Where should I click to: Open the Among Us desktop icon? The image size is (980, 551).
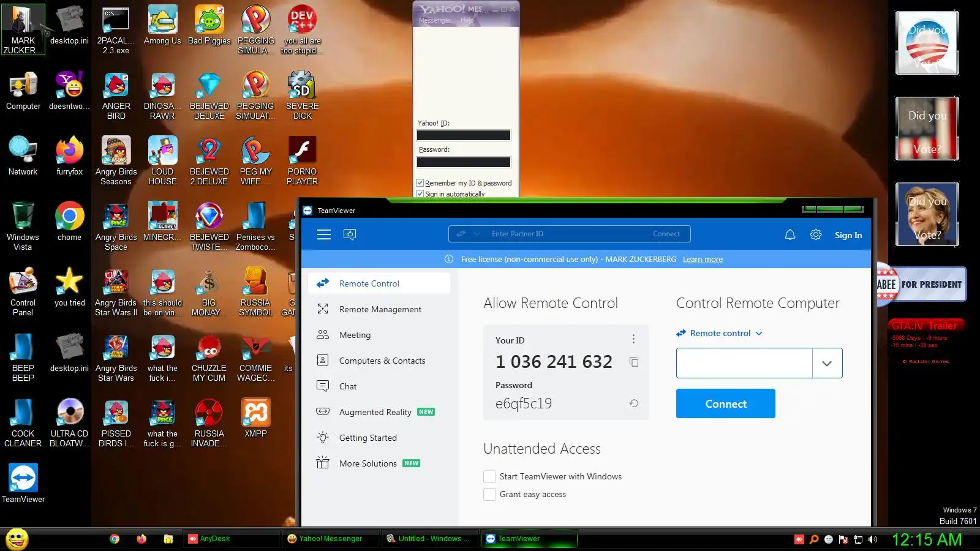[x=162, y=26]
